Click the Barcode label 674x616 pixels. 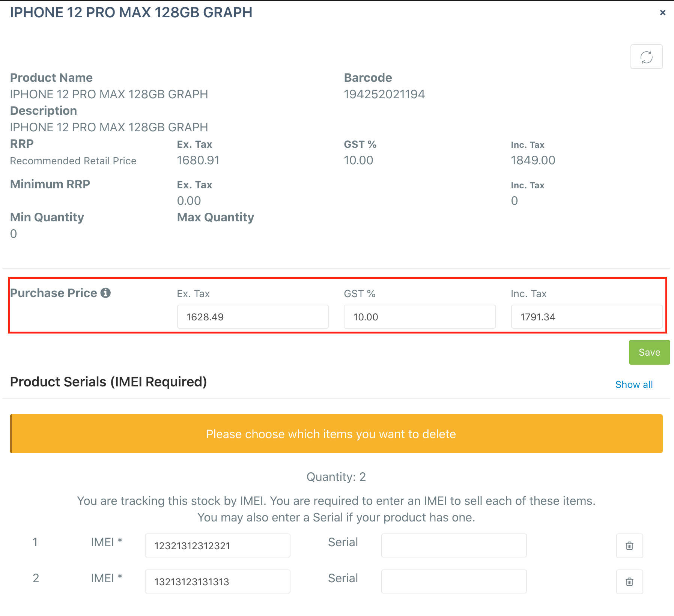pos(368,78)
